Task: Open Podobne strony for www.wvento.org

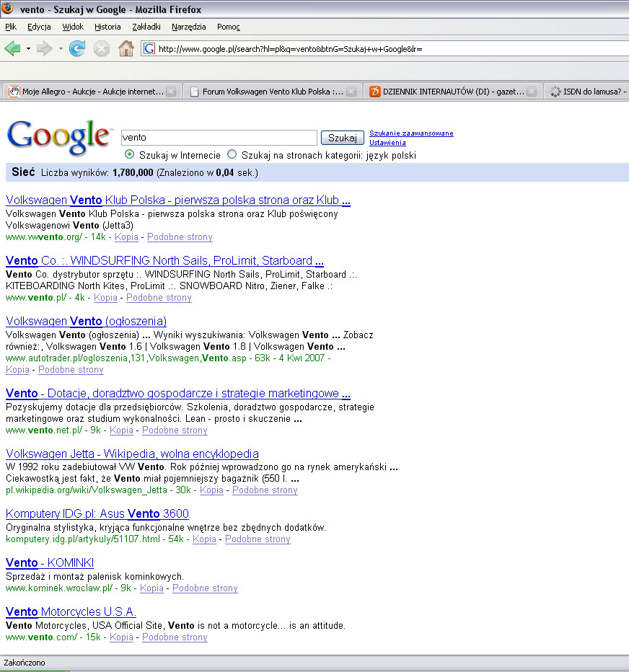Action: [x=180, y=237]
